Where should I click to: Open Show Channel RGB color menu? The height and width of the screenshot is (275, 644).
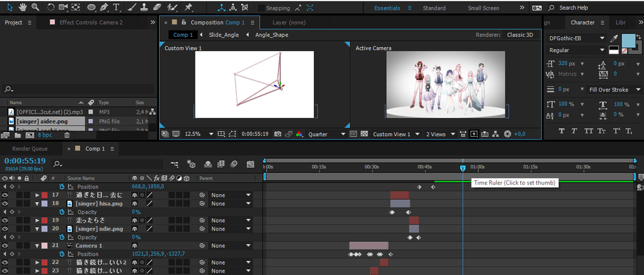(299, 134)
